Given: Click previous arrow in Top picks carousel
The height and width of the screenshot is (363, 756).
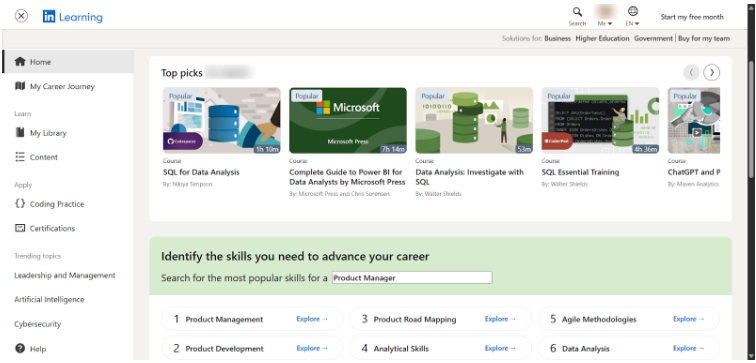Looking at the screenshot, I should (691, 72).
